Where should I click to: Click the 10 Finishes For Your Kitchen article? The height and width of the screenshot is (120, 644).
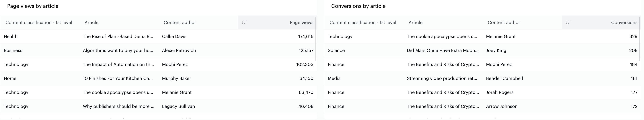118,79
